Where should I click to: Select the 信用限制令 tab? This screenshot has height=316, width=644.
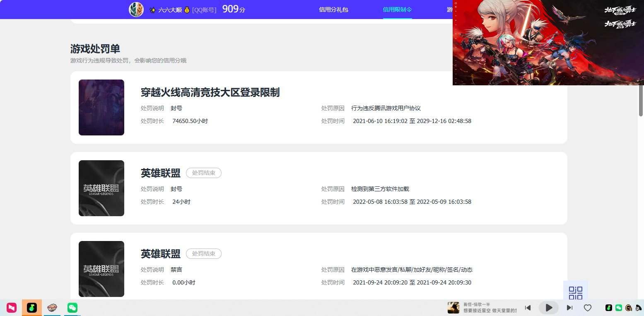(x=397, y=10)
